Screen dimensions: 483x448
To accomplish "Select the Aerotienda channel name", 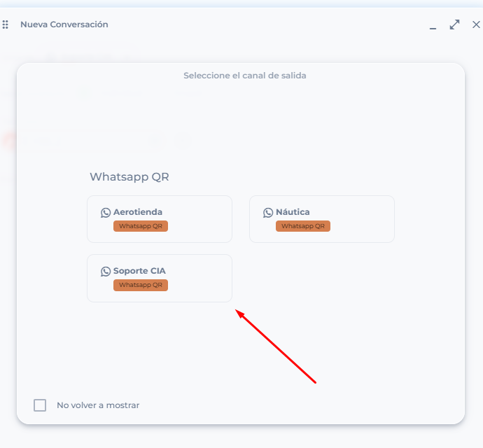I will [138, 212].
